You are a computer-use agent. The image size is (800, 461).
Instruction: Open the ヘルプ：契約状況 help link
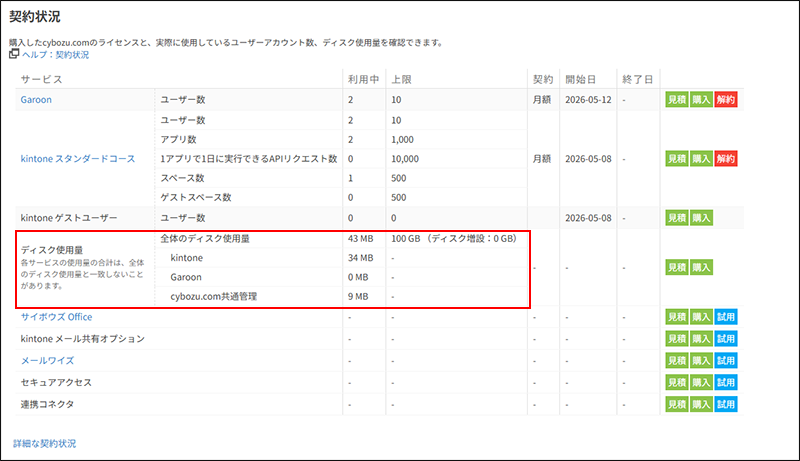(55, 55)
